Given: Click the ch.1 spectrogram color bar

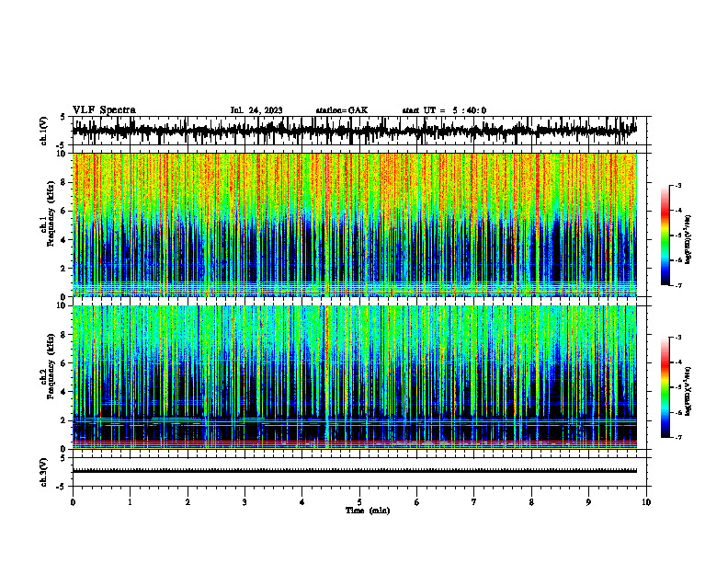Looking at the screenshot, I should pos(665,236).
